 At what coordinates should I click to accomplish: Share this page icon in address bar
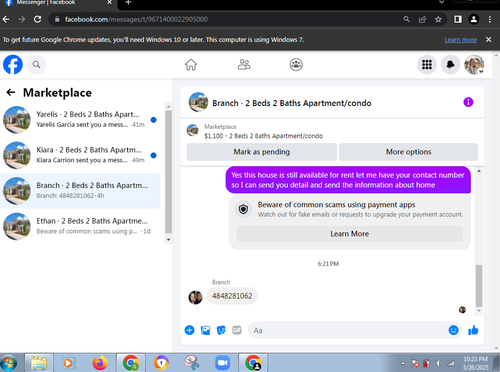pos(422,19)
